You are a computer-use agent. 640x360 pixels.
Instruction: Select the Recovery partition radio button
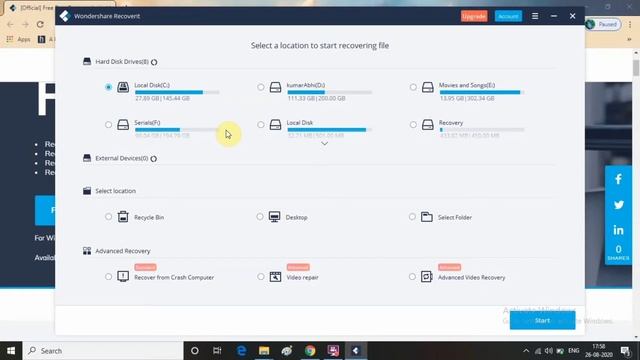point(413,124)
